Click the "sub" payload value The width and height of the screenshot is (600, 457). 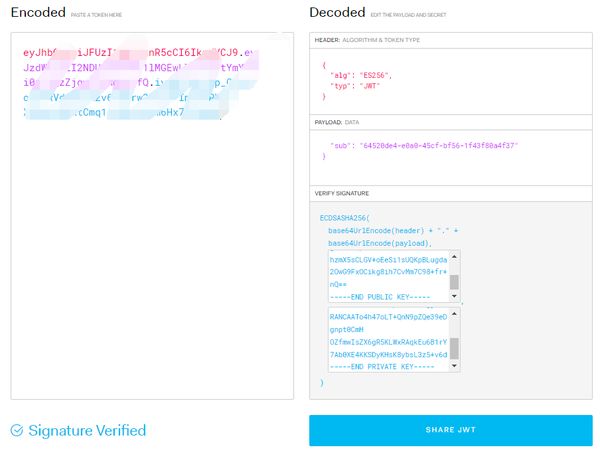(439, 145)
